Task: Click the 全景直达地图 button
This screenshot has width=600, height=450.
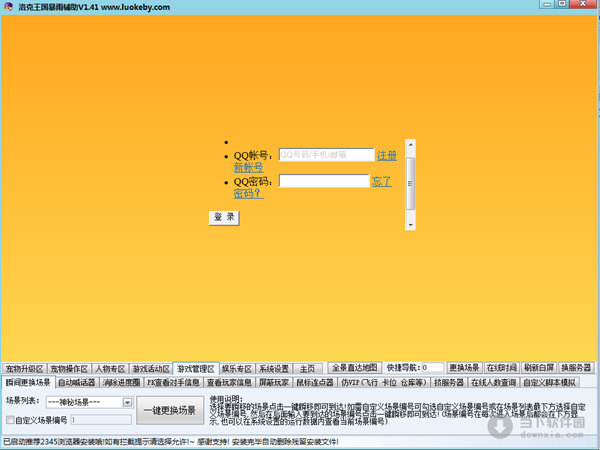Action: [x=355, y=368]
